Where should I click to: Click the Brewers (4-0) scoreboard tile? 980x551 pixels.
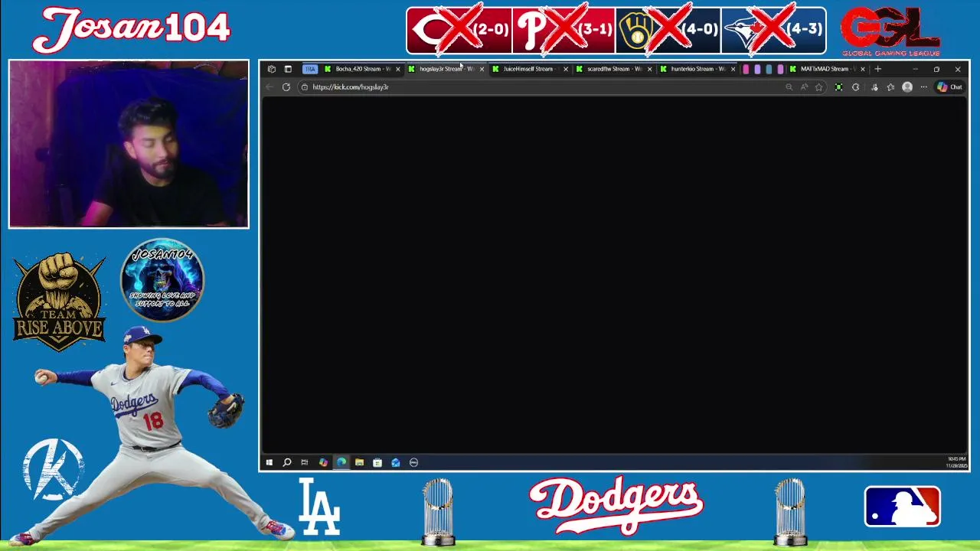pos(668,31)
